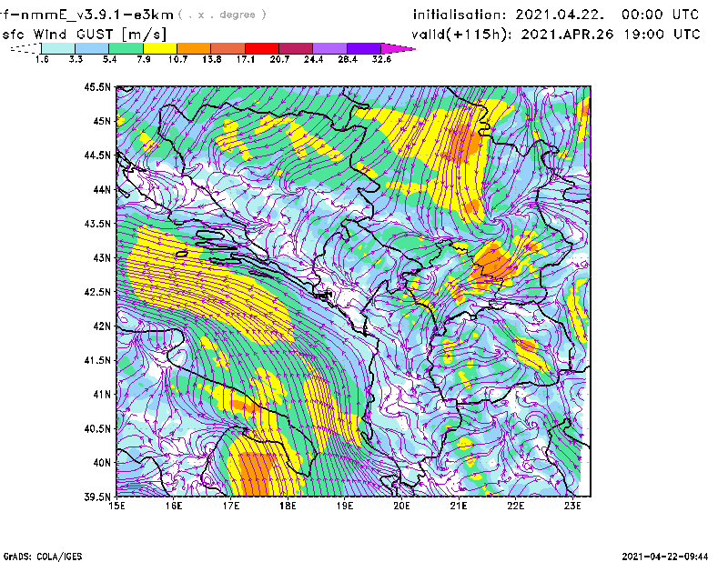Click the 41N latitude label
Screen dimensions: 728x562
tap(102, 395)
